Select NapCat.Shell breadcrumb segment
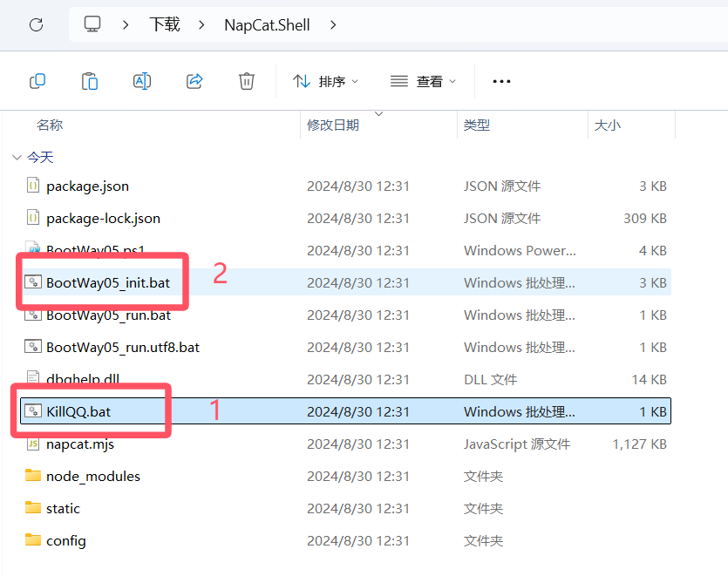728x576 pixels. [267, 24]
